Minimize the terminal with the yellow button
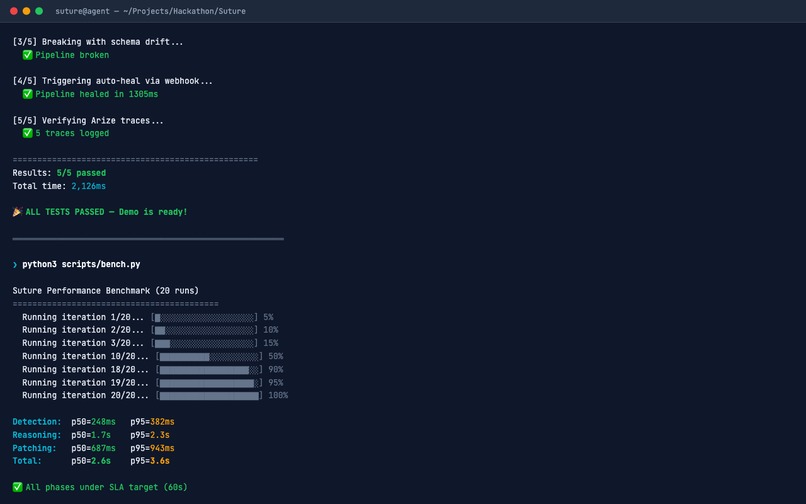This screenshot has height=504, width=806. click(x=26, y=11)
